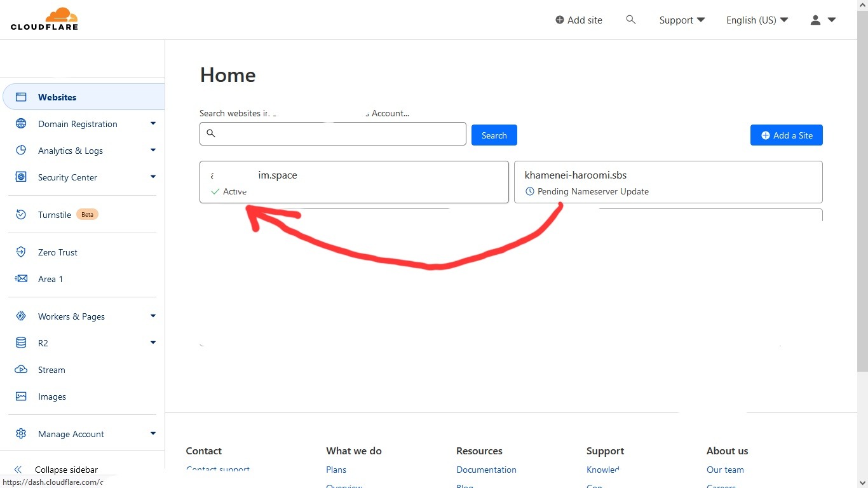Click the Websites browser-window icon in sidebar
The image size is (868, 488).
coord(21,97)
